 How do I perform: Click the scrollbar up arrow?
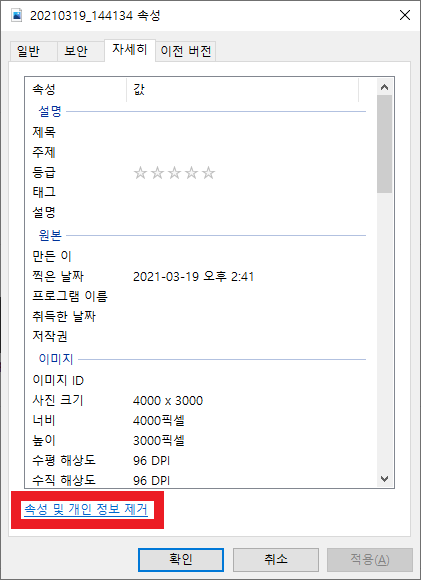(385, 87)
